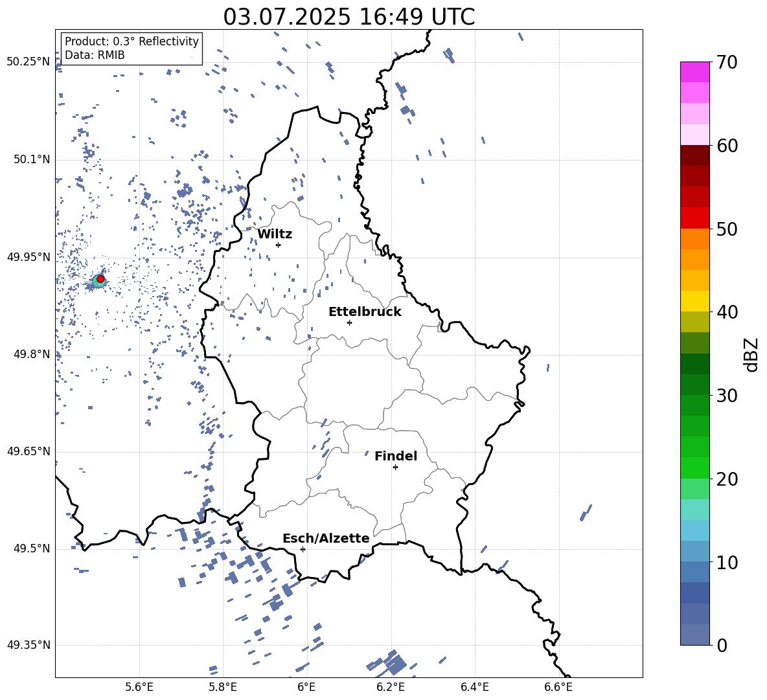Click the Esch/Alzette station cross marker
Image resolution: width=767 pixels, height=700 pixels.
(x=303, y=549)
